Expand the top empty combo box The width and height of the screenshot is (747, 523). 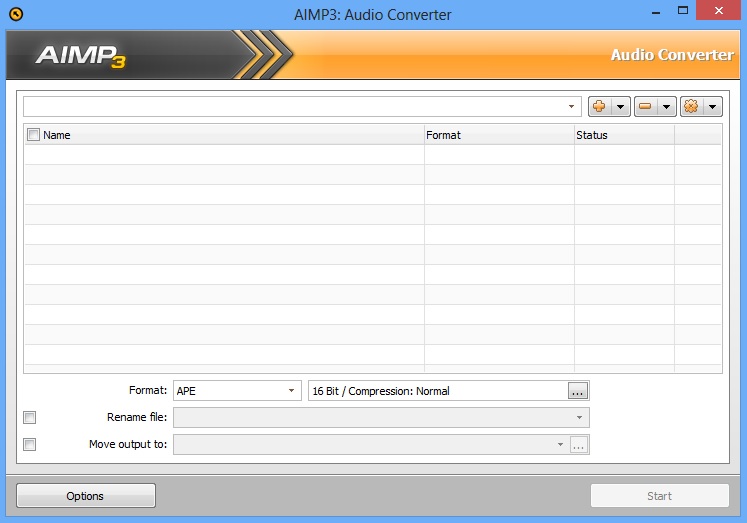coord(571,106)
